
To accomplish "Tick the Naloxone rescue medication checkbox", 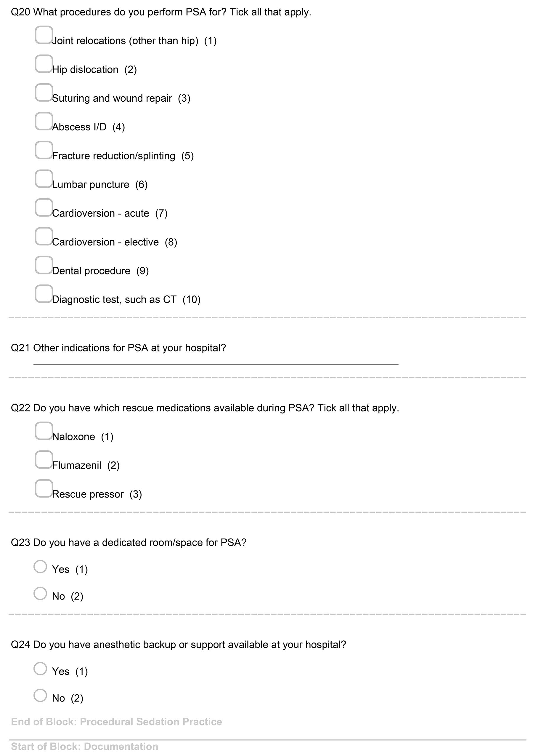I will pos(44,431).
